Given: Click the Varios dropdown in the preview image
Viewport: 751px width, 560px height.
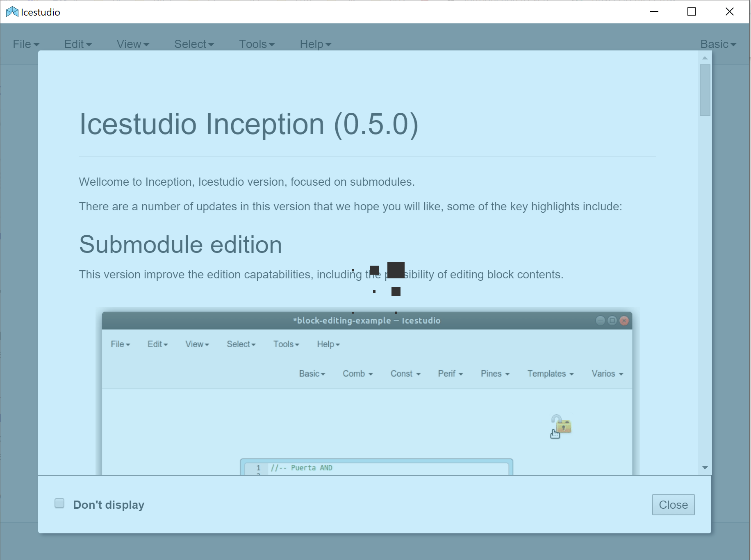Looking at the screenshot, I should 607,373.
